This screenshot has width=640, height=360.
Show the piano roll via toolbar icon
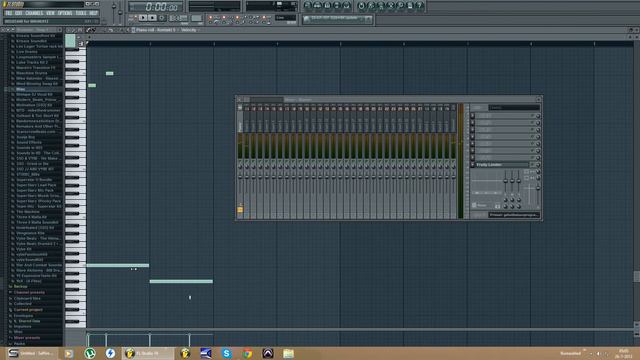tap(327, 5)
